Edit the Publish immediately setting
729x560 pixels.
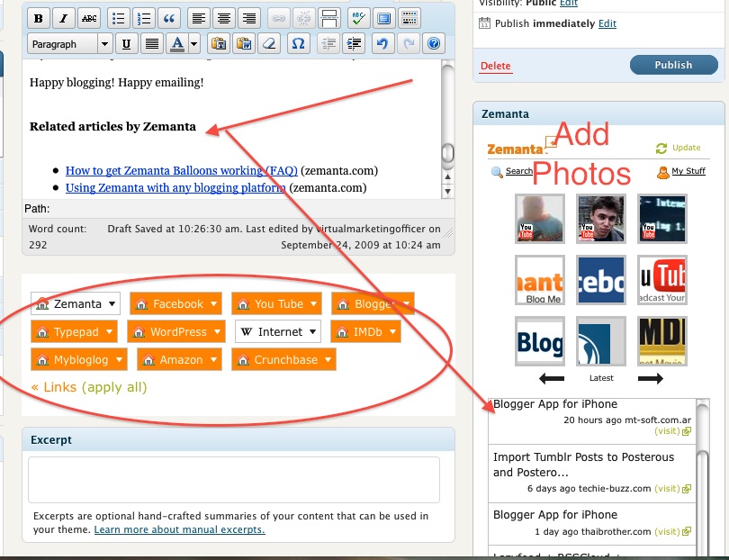(x=607, y=23)
